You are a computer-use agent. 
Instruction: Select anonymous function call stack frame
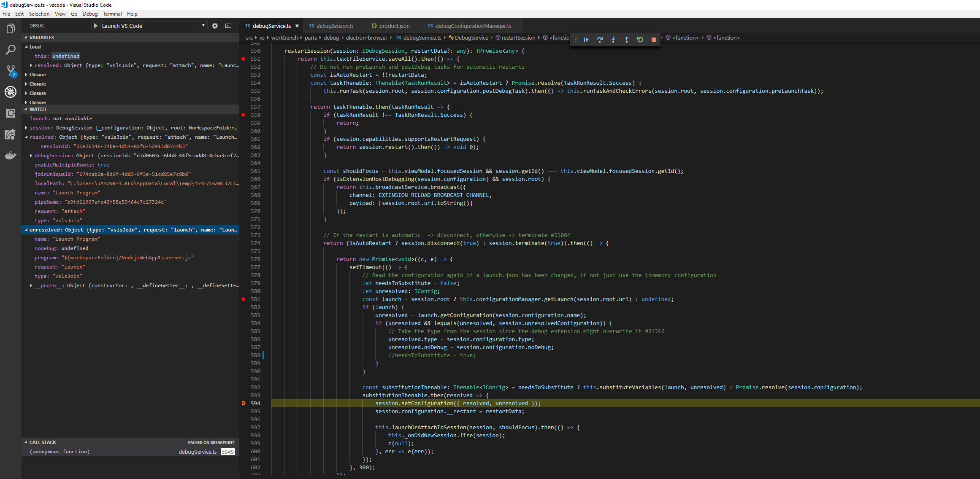click(60, 452)
